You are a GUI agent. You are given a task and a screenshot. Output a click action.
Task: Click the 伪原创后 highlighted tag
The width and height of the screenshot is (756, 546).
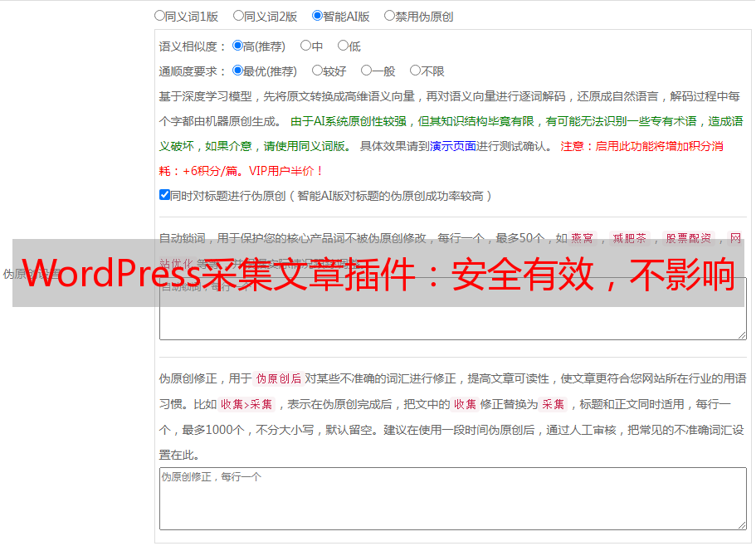279,378
